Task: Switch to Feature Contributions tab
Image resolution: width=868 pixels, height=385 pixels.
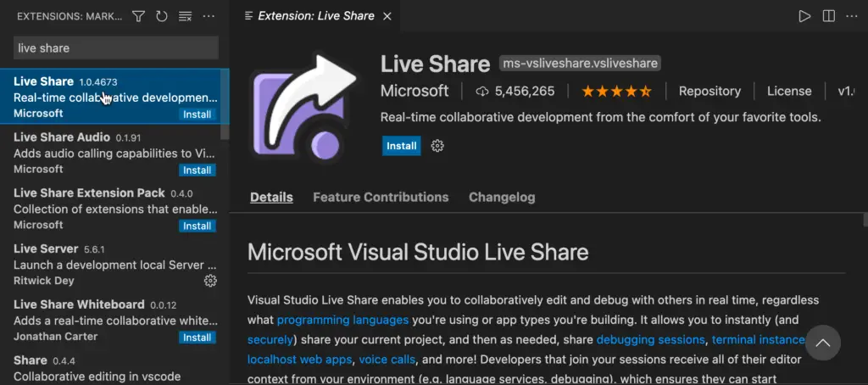Action: [381, 198]
